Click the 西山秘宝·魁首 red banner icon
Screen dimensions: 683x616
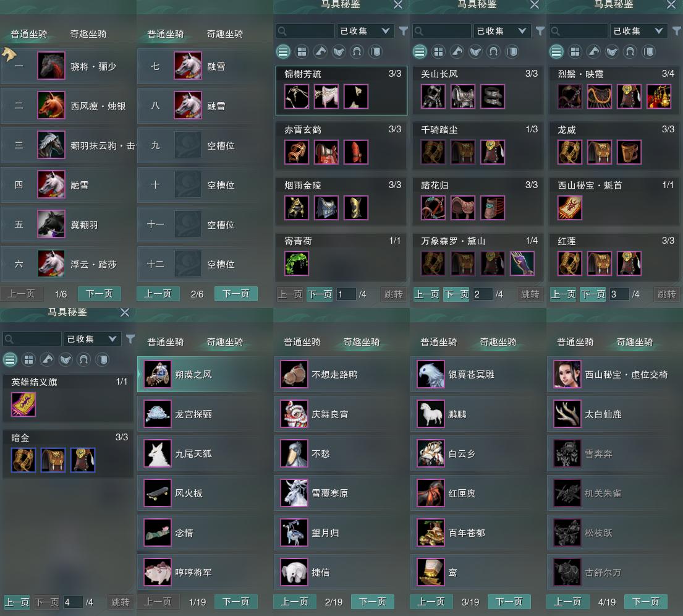tap(570, 208)
